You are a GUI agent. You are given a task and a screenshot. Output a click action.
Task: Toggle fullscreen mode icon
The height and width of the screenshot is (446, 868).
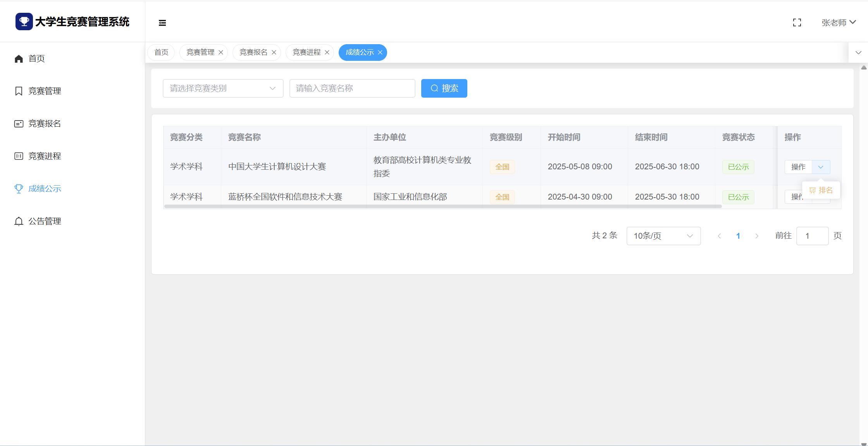click(797, 23)
